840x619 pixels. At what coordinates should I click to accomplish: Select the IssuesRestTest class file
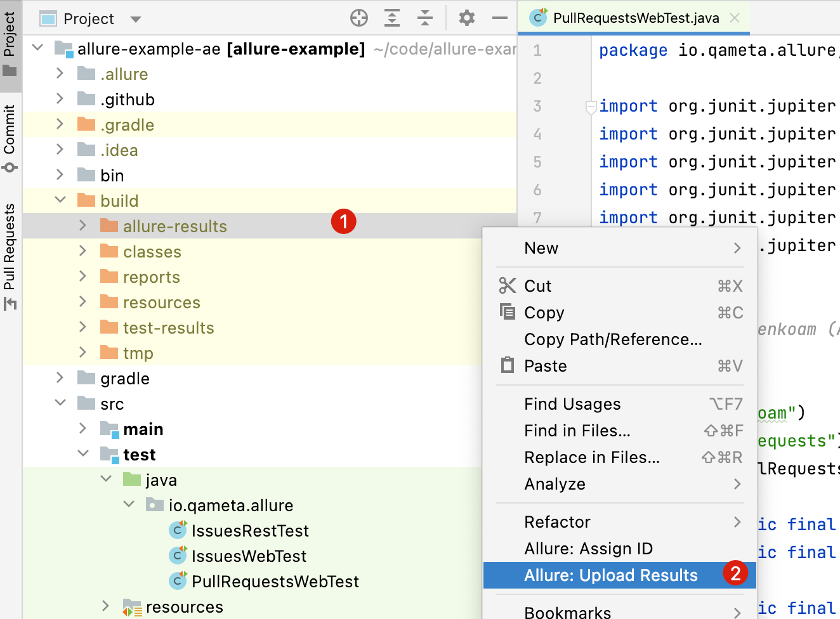239,531
